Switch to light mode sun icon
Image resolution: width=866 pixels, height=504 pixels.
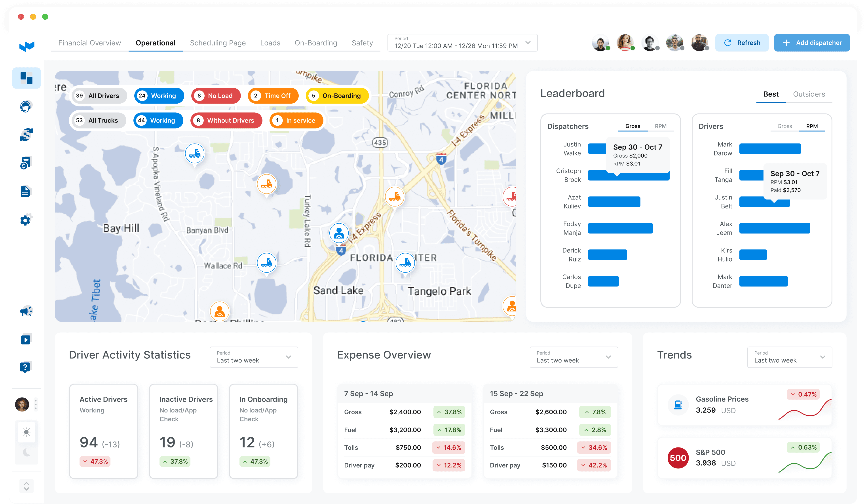click(x=27, y=432)
